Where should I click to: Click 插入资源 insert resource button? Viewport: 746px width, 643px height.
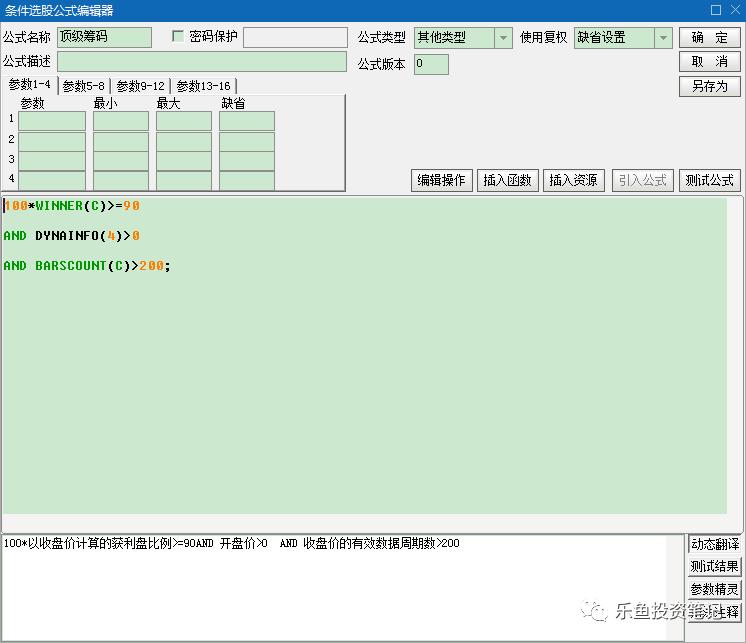coord(574,180)
